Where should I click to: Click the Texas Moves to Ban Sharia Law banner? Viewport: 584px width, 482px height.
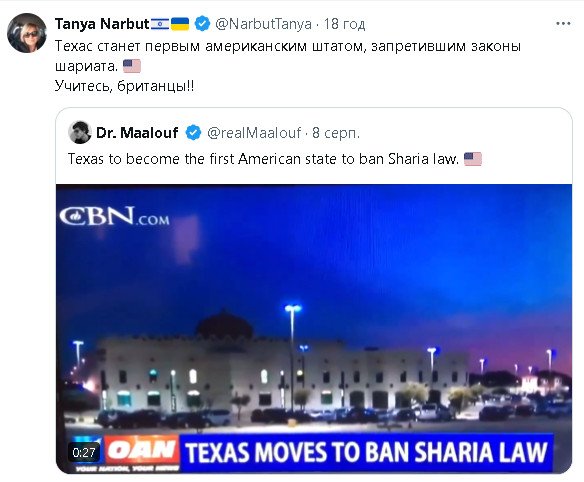(366, 453)
